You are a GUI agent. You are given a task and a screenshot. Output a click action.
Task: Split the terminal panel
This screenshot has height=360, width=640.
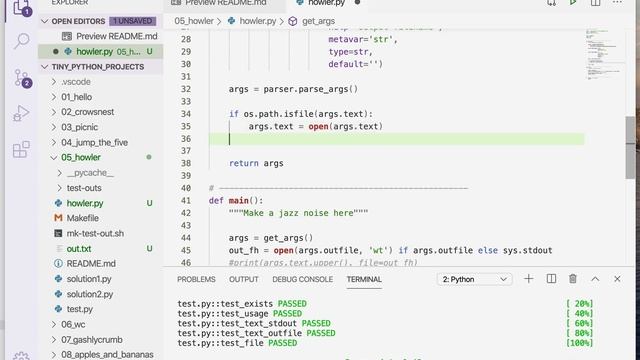[551, 279]
